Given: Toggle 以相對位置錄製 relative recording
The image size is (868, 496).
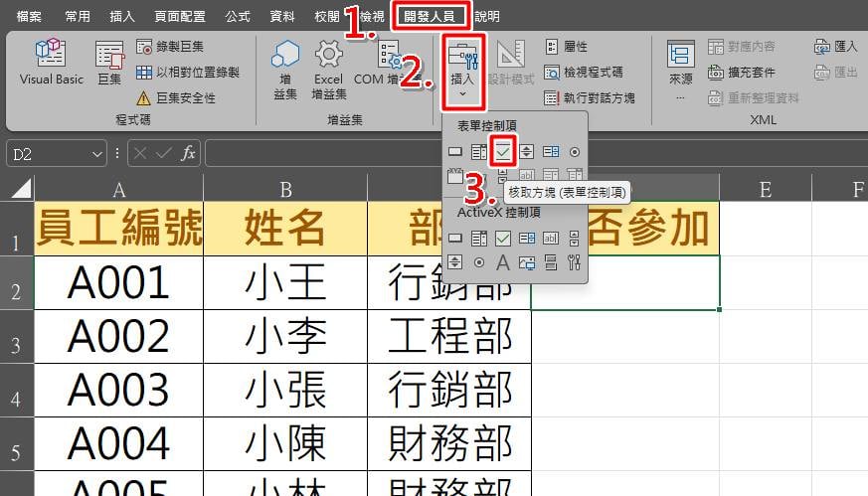Looking at the screenshot, I should (x=188, y=72).
